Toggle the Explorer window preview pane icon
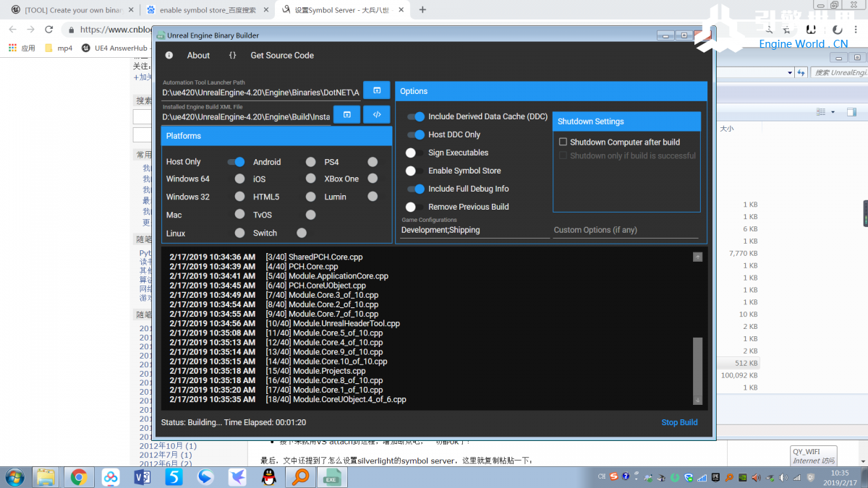This screenshot has width=868, height=488. 851,112
